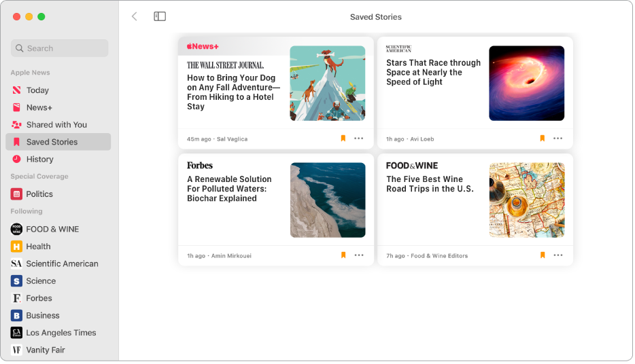Click the green full-screen window button
This screenshot has height=364, width=635.
click(41, 16)
